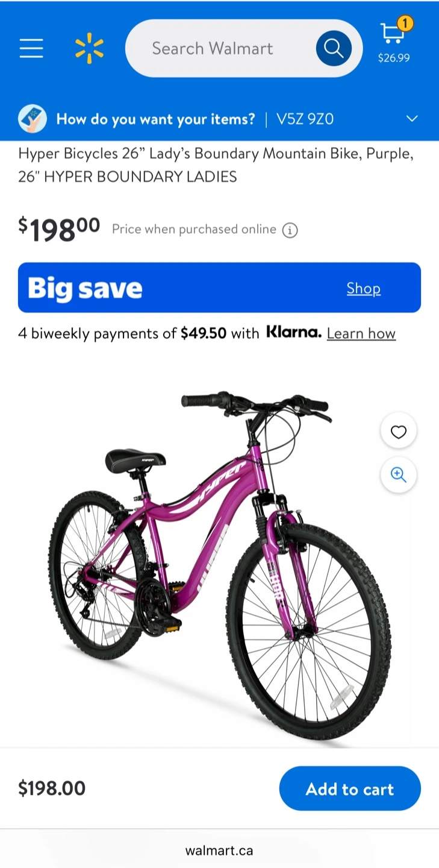The height and width of the screenshot is (868, 439).
Task: Click the magnifying glass search button
Action: click(x=334, y=48)
